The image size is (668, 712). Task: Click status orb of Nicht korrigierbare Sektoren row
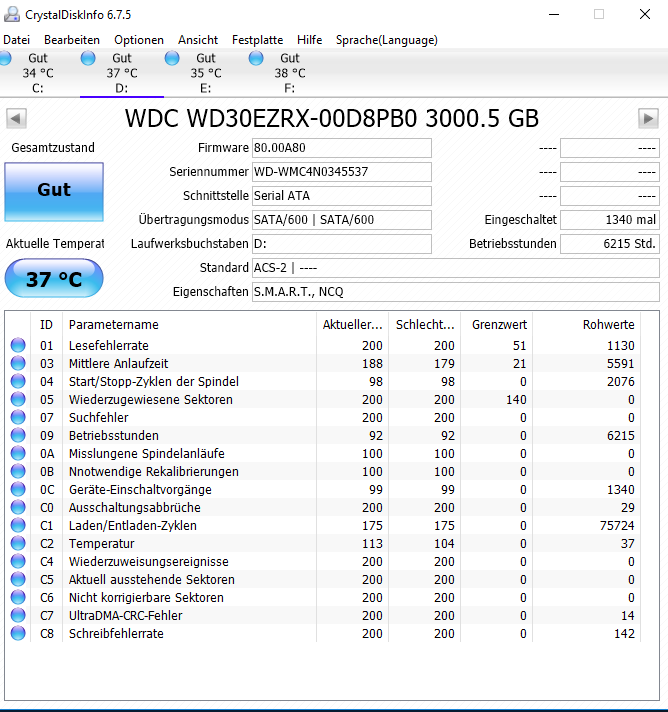(18, 597)
